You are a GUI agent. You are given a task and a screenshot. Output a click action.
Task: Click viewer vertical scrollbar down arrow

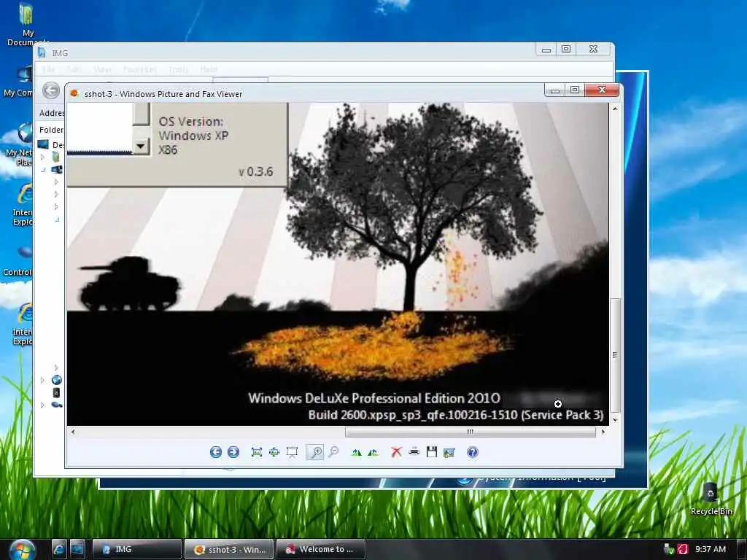pyautogui.click(x=615, y=419)
